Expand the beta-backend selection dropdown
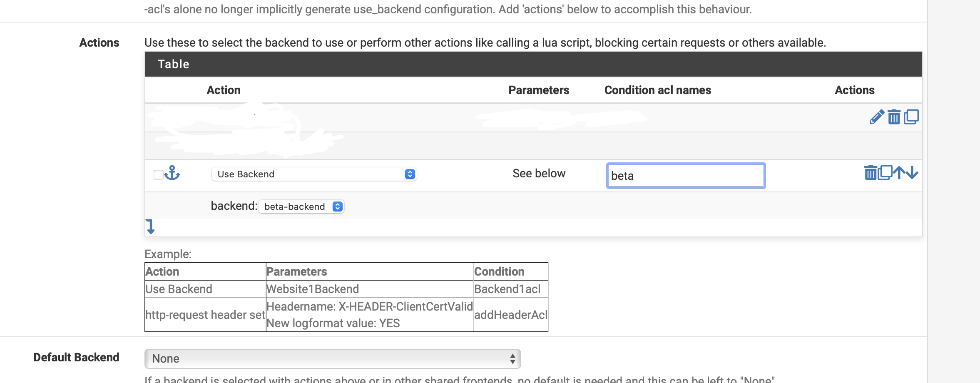Viewport: 980px width, 383px height. 301,206
